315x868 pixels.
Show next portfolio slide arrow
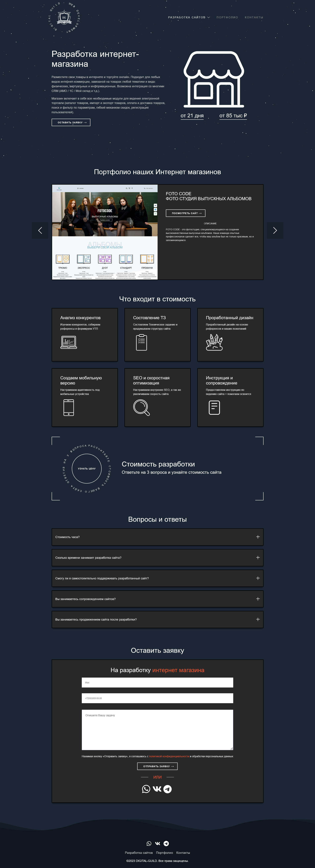pyautogui.click(x=275, y=230)
